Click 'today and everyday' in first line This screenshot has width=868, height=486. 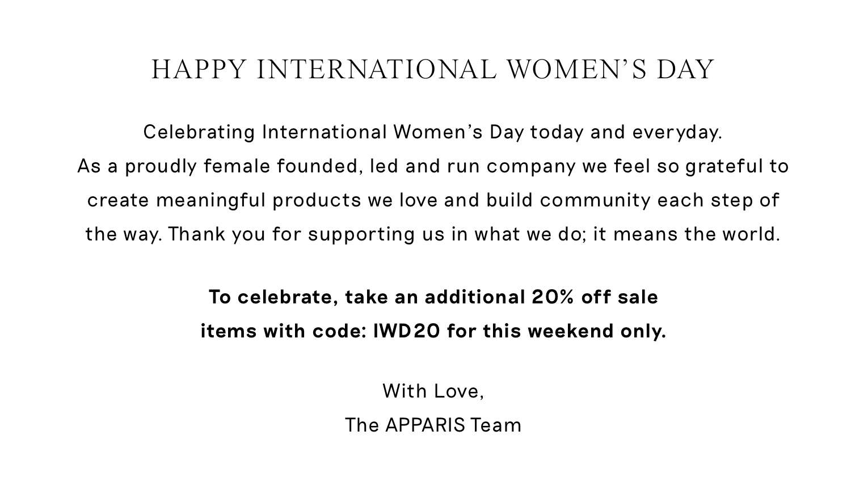tap(626, 132)
